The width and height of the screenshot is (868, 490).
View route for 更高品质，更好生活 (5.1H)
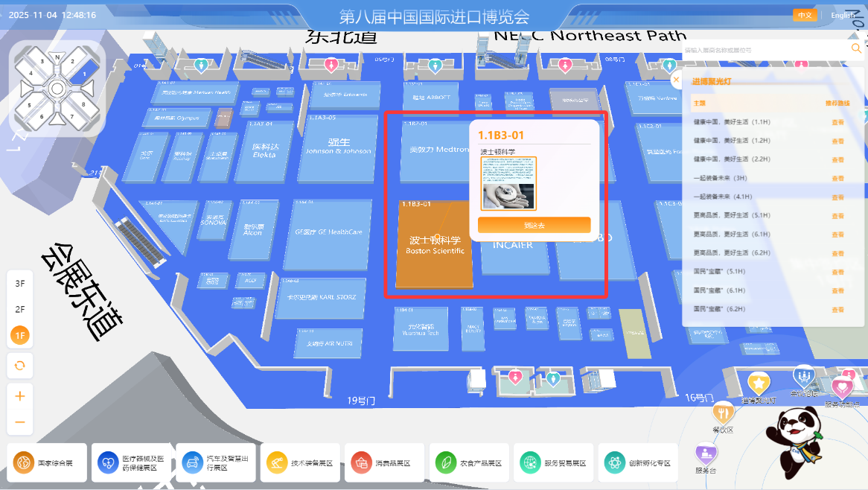(837, 216)
